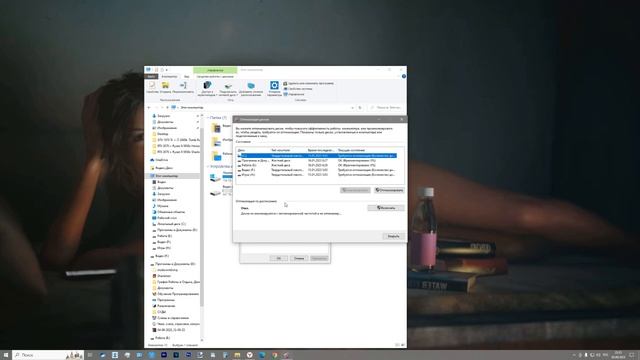
Task: Click the Закрыть button in the optimization dialog
Action: click(x=393, y=236)
